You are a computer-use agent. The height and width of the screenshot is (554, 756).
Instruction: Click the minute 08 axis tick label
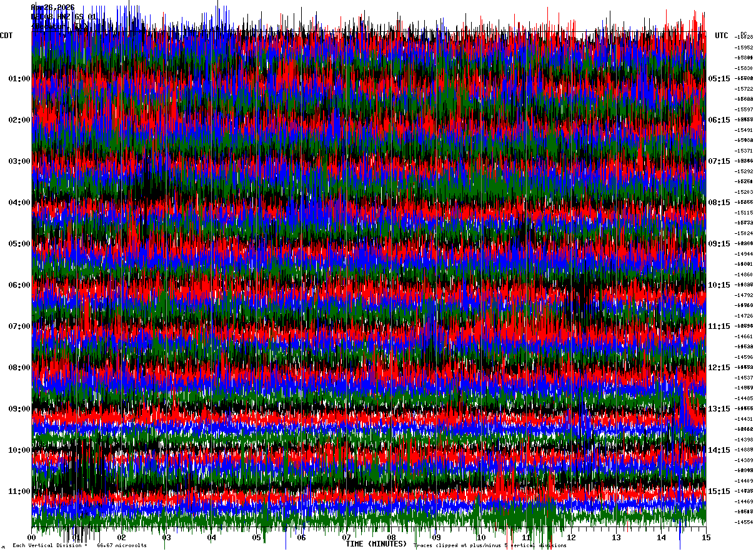click(392, 538)
